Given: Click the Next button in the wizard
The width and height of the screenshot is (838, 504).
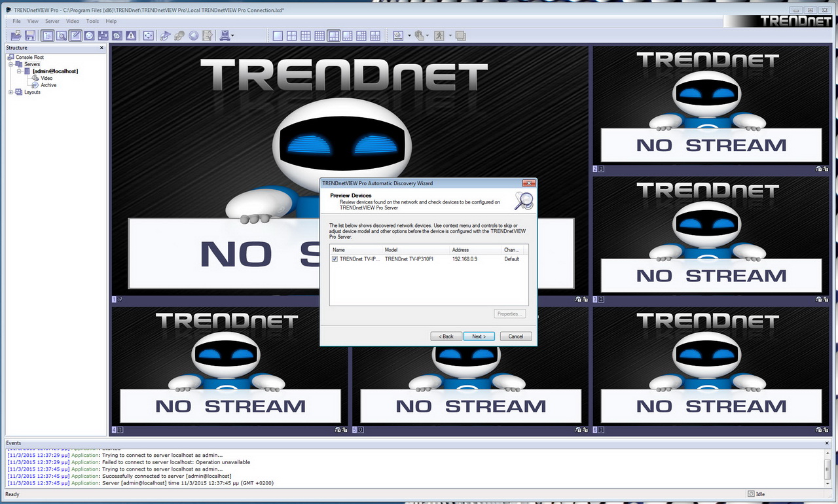Looking at the screenshot, I should pyautogui.click(x=479, y=336).
